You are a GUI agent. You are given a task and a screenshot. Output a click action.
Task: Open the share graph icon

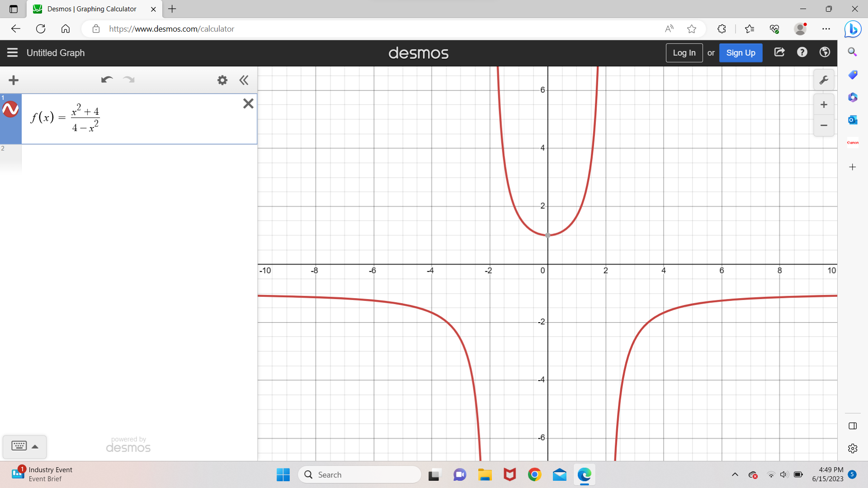tap(779, 52)
